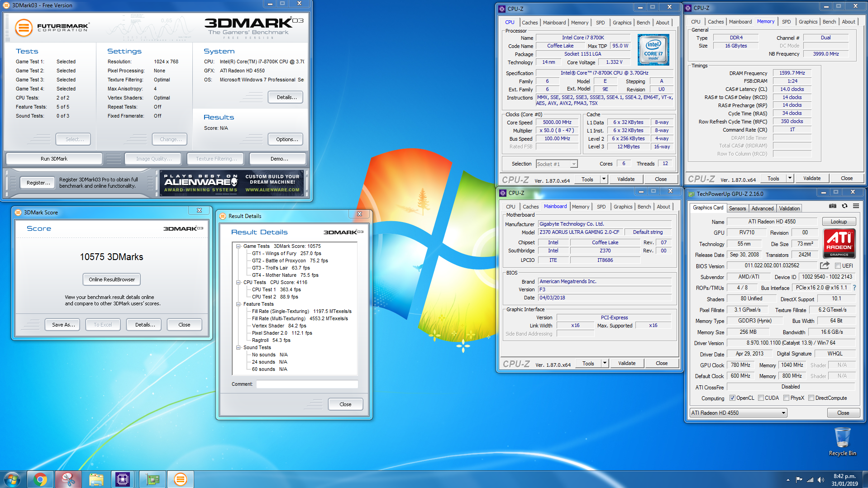Open GPU-Z hamburger menu
This screenshot has height=488, width=868.
coord(856,206)
